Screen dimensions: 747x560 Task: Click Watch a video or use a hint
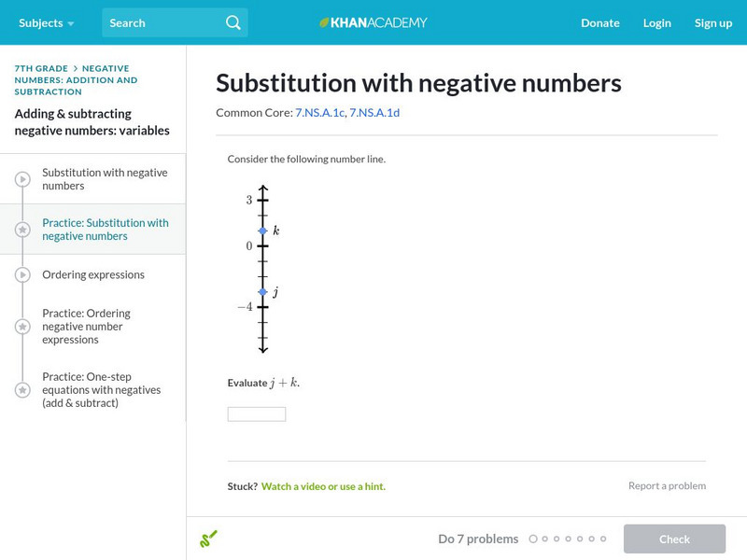pos(323,486)
